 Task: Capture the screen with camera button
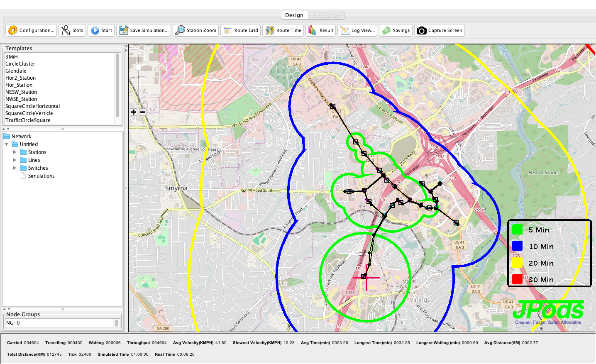439,30
